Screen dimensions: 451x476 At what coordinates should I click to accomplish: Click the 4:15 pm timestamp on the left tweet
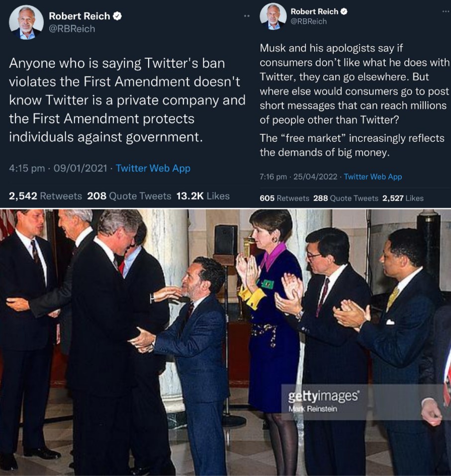point(27,169)
